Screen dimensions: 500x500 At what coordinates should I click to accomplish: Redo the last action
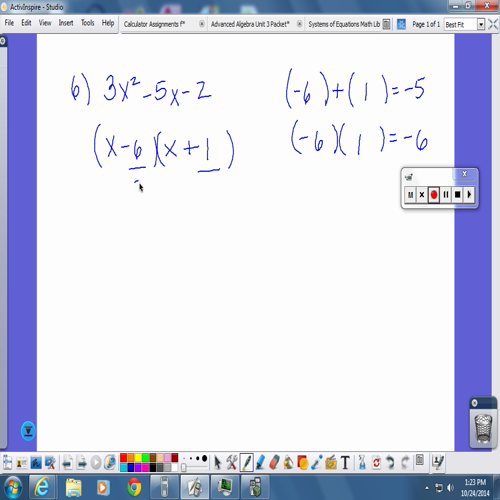405,463
